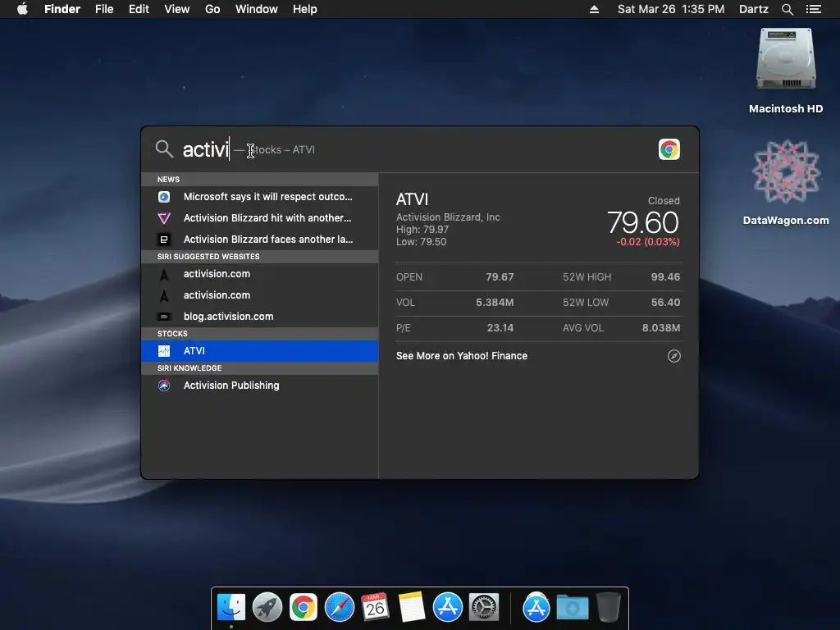Open the Finder menu
The height and width of the screenshot is (630, 840).
point(62,9)
